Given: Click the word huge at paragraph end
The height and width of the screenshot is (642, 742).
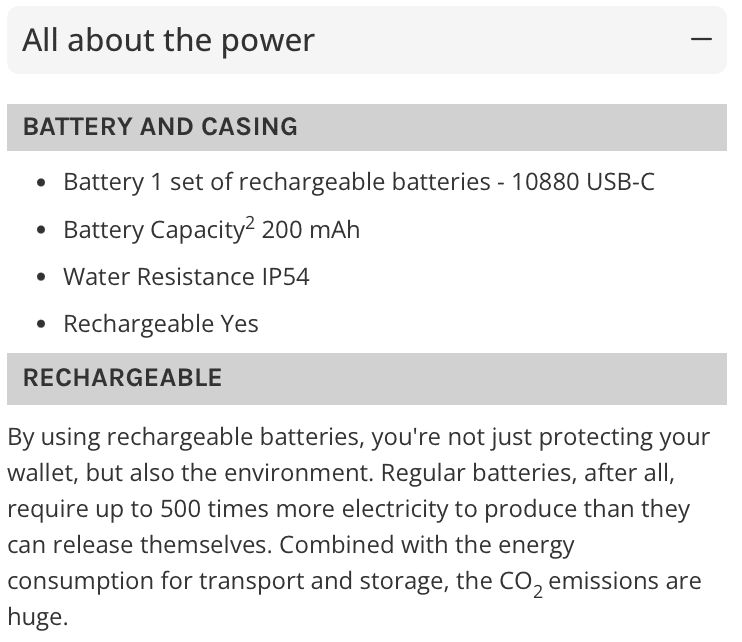Looking at the screenshot, I should [38, 618].
